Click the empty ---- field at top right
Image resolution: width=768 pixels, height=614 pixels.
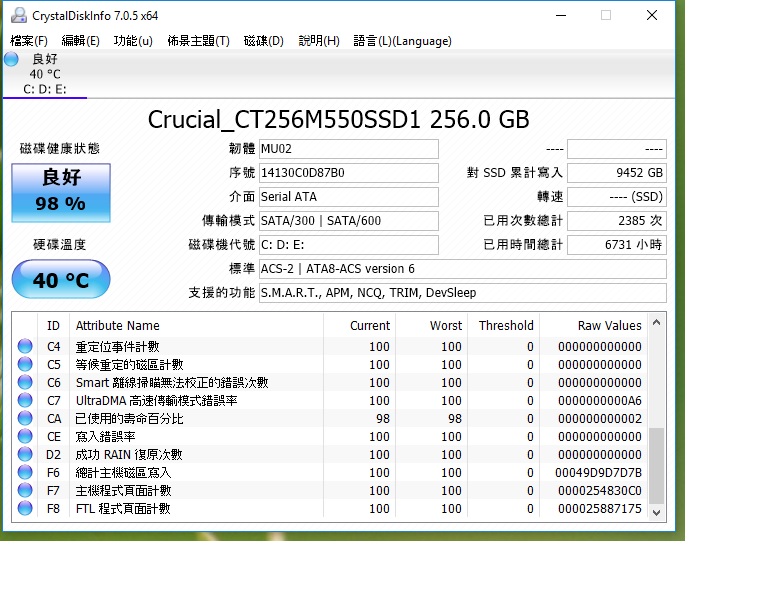617,149
